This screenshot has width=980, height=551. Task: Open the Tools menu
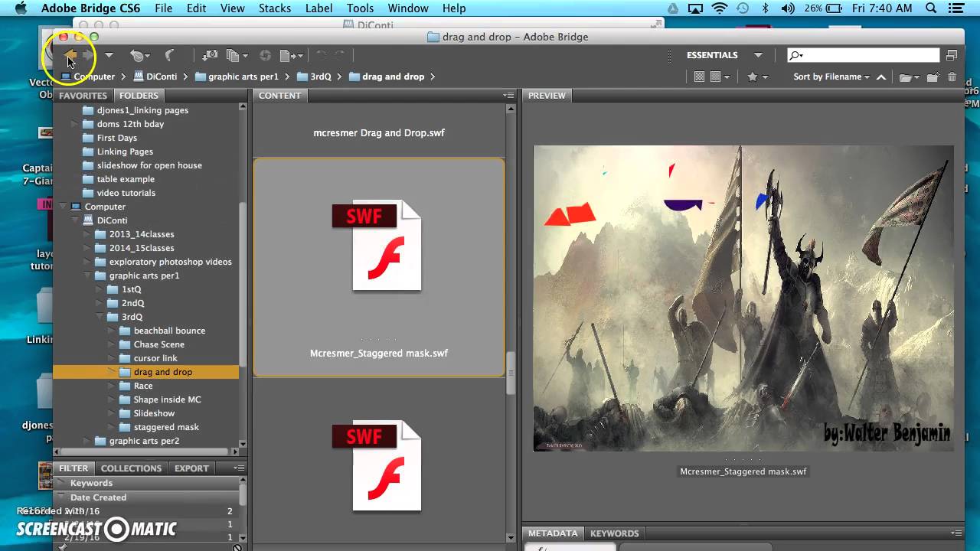(x=360, y=8)
